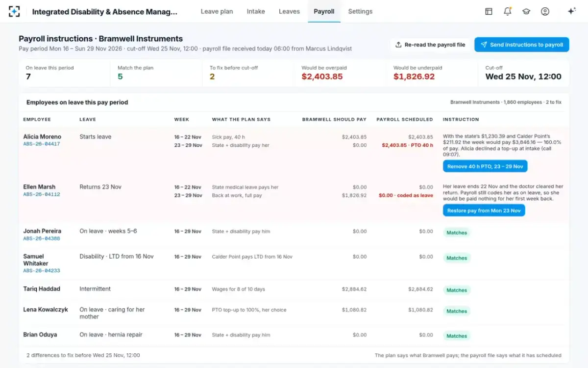Open the sparkle assistant icon
This screenshot has height=368, width=588.
(x=571, y=11)
